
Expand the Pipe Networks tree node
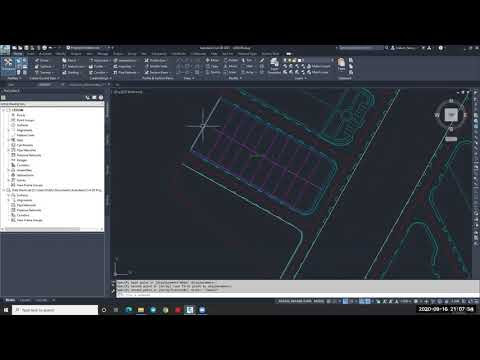(x=9, y=150)
